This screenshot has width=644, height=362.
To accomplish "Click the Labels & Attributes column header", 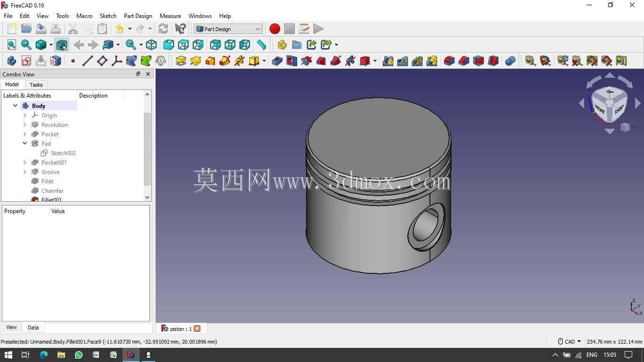I will [x=40, y=95].
